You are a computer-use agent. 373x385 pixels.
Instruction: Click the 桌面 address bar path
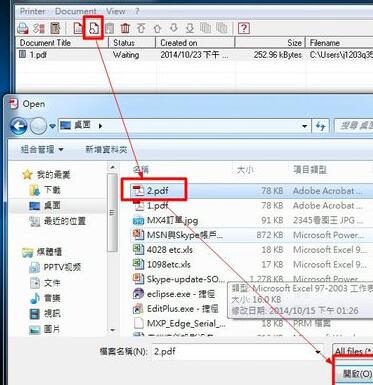[82, 126]
